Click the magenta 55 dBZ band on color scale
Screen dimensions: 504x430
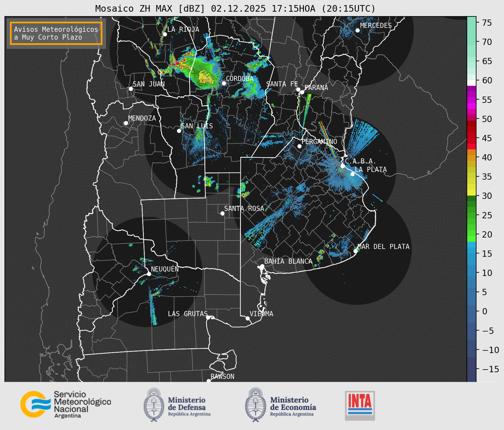click(471, 100)
